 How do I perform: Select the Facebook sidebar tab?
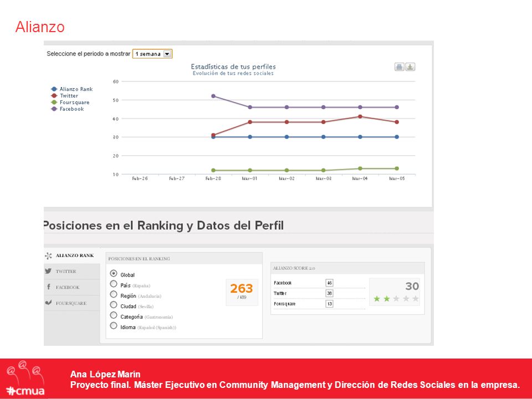pos(72,288)
